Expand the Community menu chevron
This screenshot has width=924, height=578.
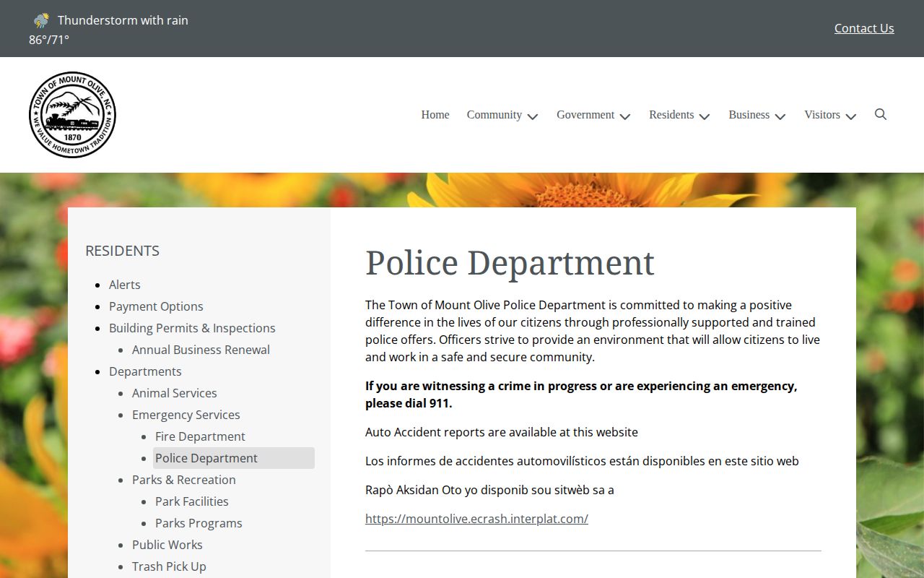[533, 116]
